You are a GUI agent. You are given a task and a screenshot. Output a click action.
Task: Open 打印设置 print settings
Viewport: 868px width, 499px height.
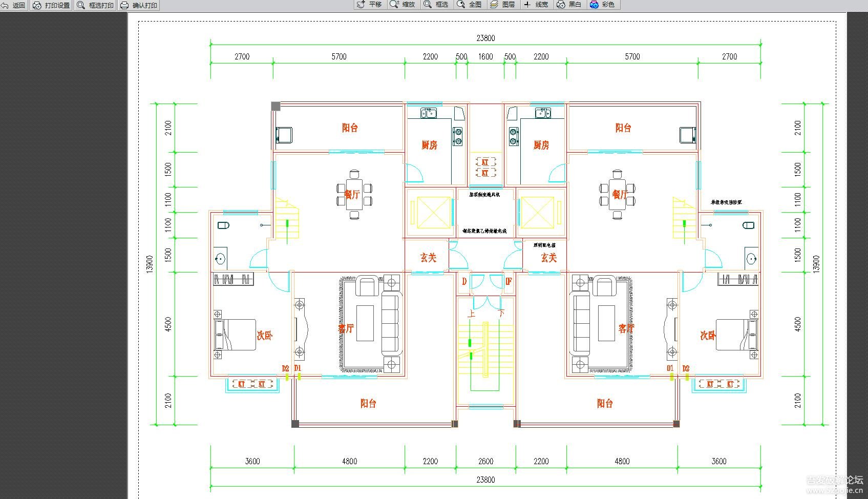tap(51, 5)
